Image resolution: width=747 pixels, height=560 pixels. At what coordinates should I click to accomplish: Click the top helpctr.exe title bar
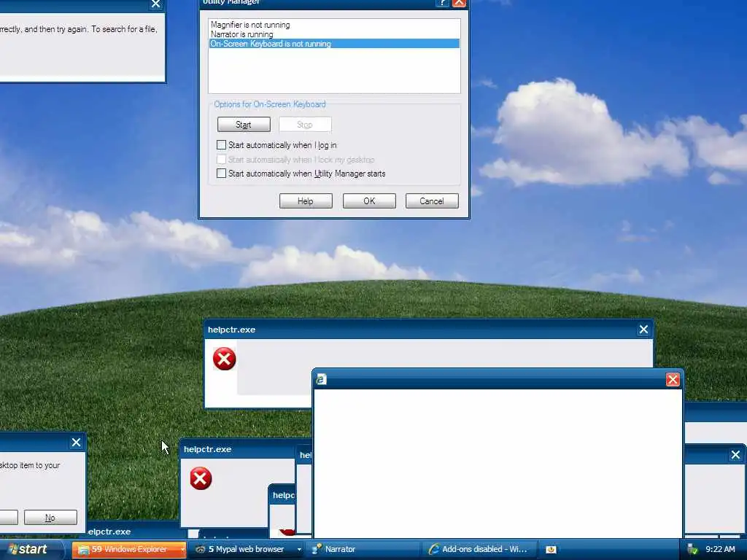[429, 330]
